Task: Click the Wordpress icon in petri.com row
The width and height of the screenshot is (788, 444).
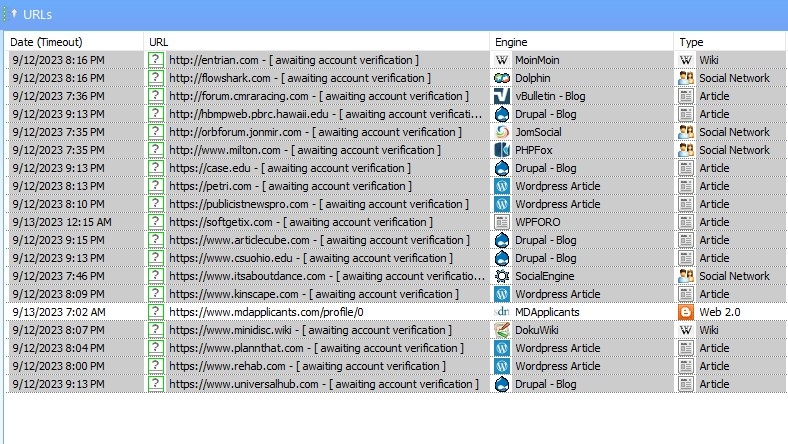Action: [x=502, y=186]
